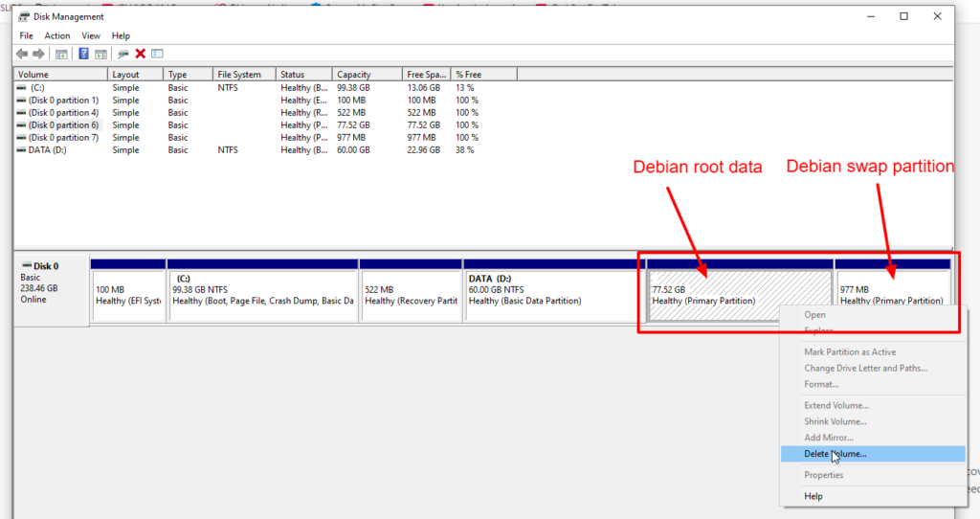Viewport: 980px width, 519px height.
Task: Click drive icon of DATA (D:) row
Action: (21, 150)
